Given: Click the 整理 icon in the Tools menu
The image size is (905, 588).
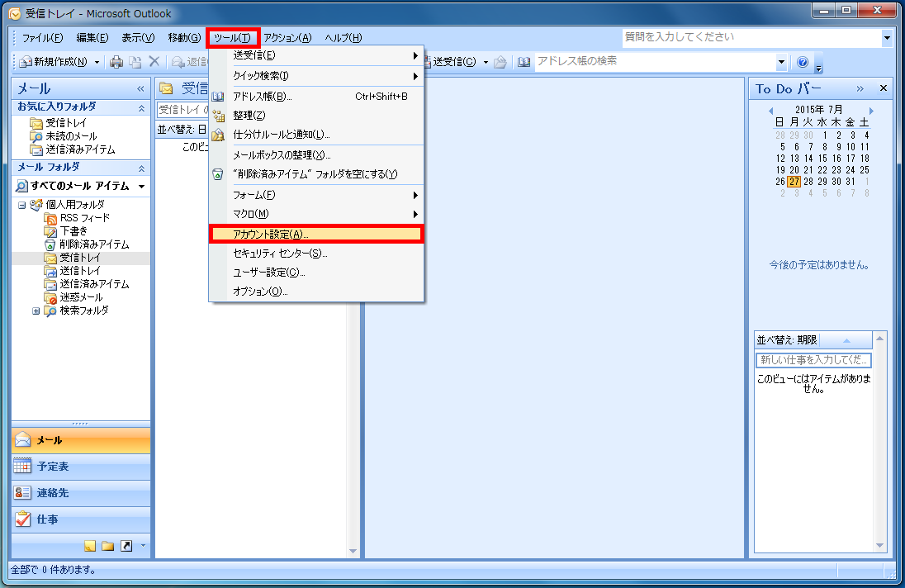Looking at the screenshot, I should (x=217, y=115).
